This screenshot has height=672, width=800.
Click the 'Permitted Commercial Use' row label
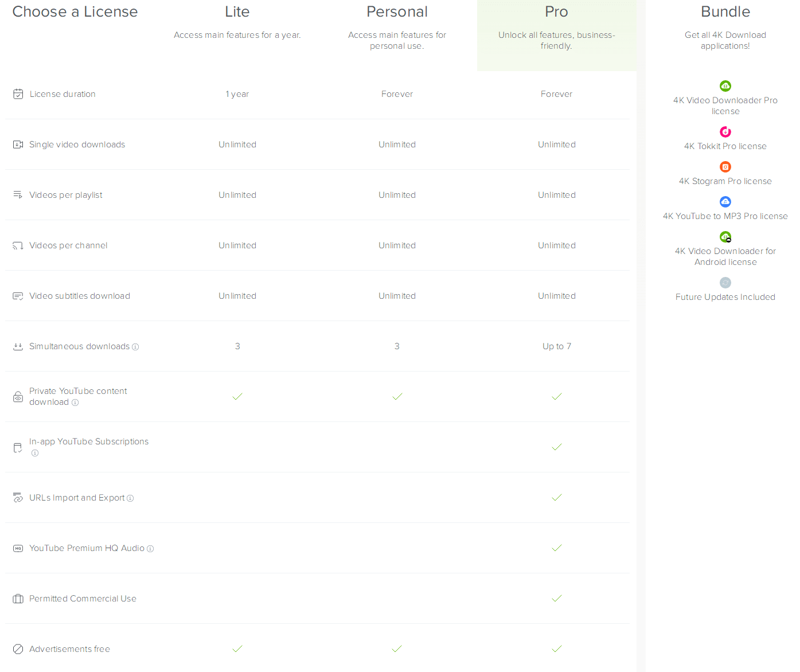[x=83, y=599]
